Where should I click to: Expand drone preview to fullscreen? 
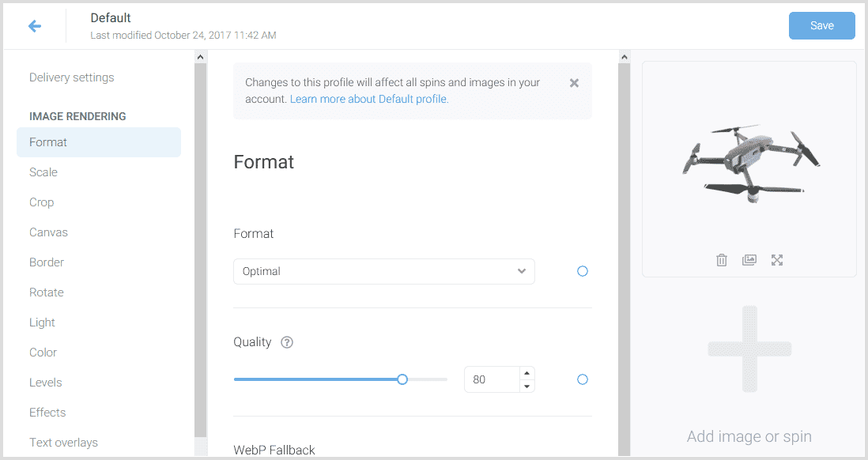coord(777,260)
